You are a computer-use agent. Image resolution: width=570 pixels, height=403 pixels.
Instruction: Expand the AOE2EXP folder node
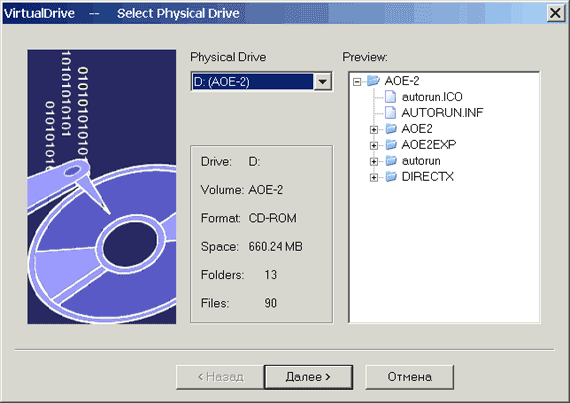[374, 145]
